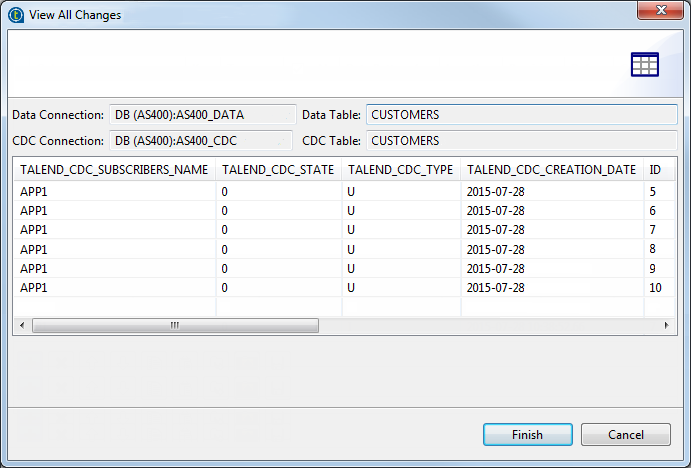Click the Data Connection field
Image resolution: width=691 pixels, height=468 pixels.
point(203,115)
